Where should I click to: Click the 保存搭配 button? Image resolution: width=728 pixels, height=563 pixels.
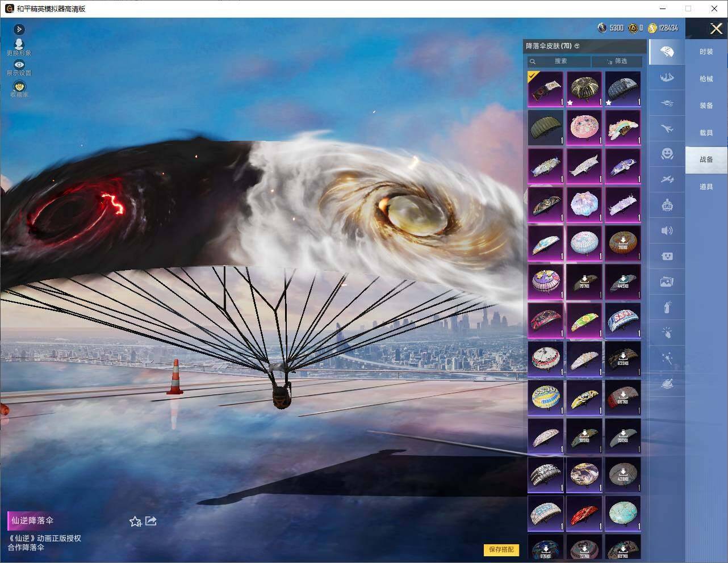point(501,549)
